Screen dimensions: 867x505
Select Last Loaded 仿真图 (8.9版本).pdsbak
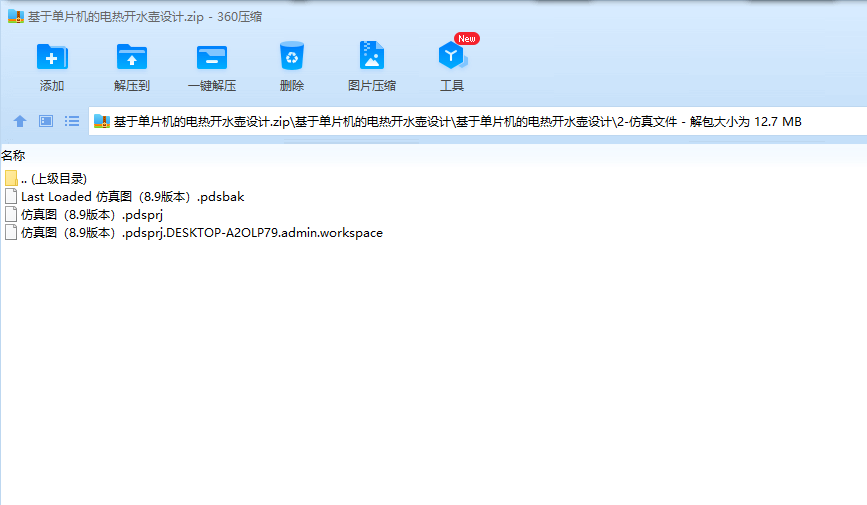click(x=133, y=197)
